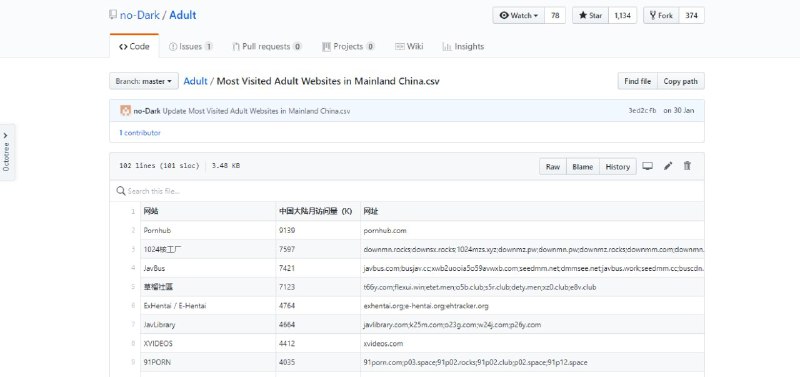Open the latest commit message link
Screen dimensions: 800x377
(x=256, y=111)
